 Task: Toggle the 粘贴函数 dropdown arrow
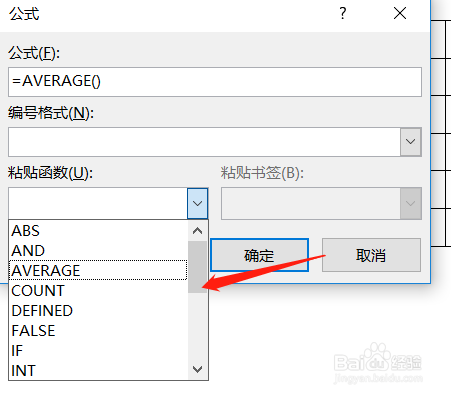tap(198, 203)
